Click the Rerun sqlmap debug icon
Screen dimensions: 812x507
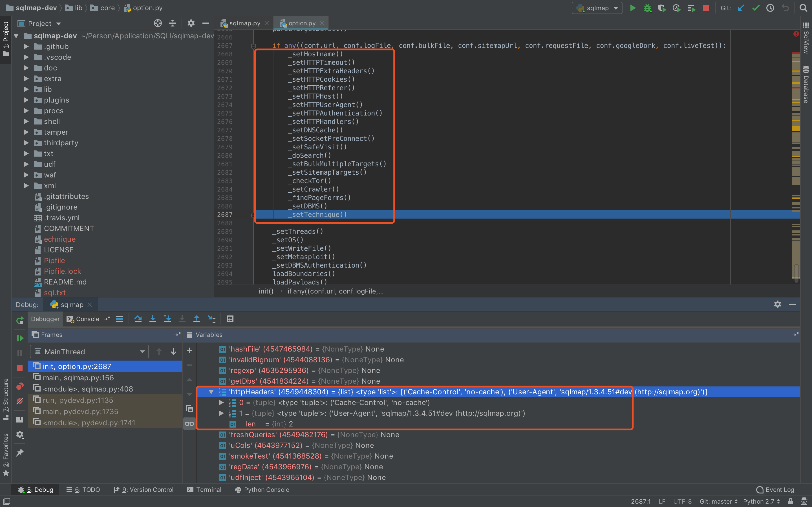(20, 320)
